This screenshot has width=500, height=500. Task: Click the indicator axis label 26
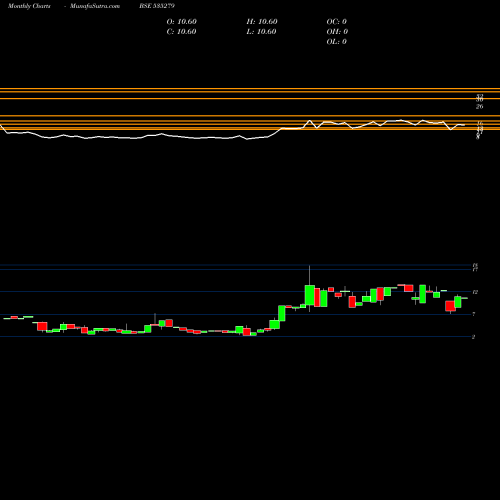(x=479, y=107)
